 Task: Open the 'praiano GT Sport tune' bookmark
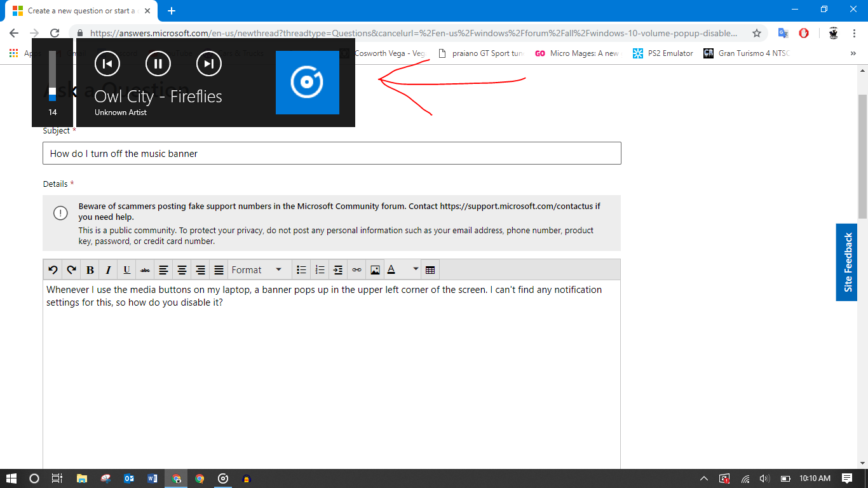coord(481,53)
